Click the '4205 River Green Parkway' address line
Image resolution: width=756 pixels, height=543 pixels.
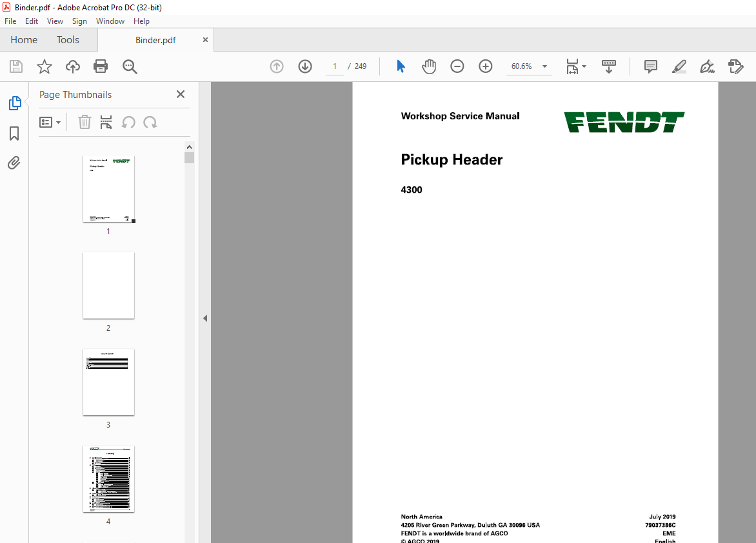pos(470,525)
